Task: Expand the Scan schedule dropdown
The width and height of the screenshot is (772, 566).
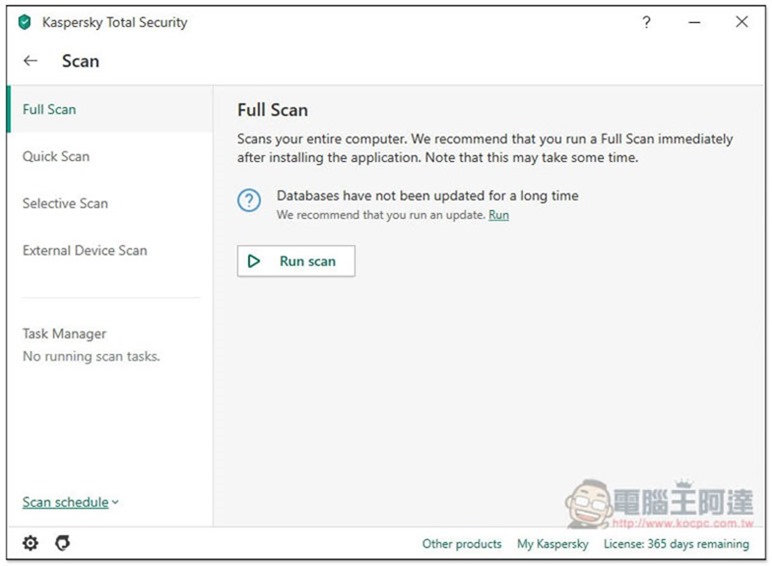Action: 70,502
